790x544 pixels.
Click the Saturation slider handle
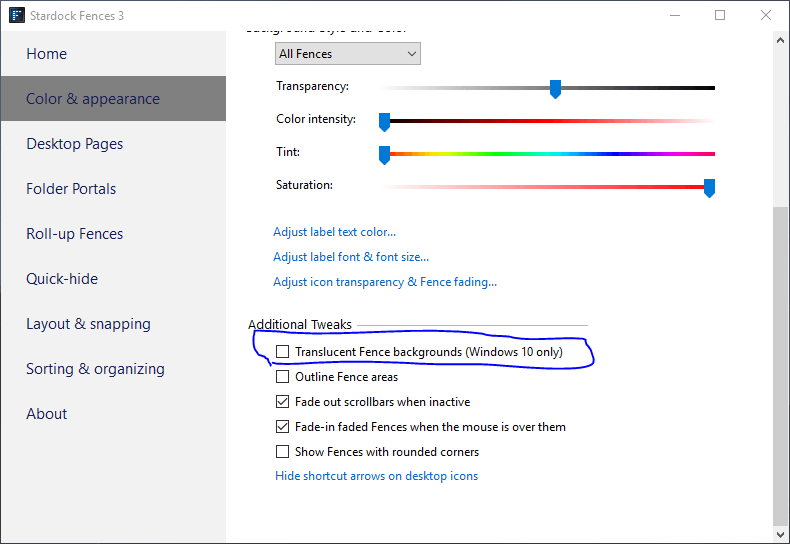pyautogui.click(x=709, y=188)
